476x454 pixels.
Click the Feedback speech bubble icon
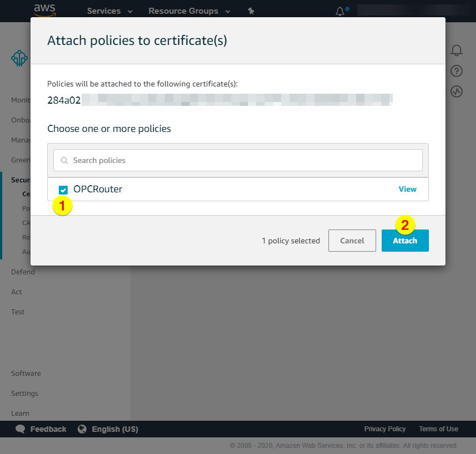click(x=21, y=429)
